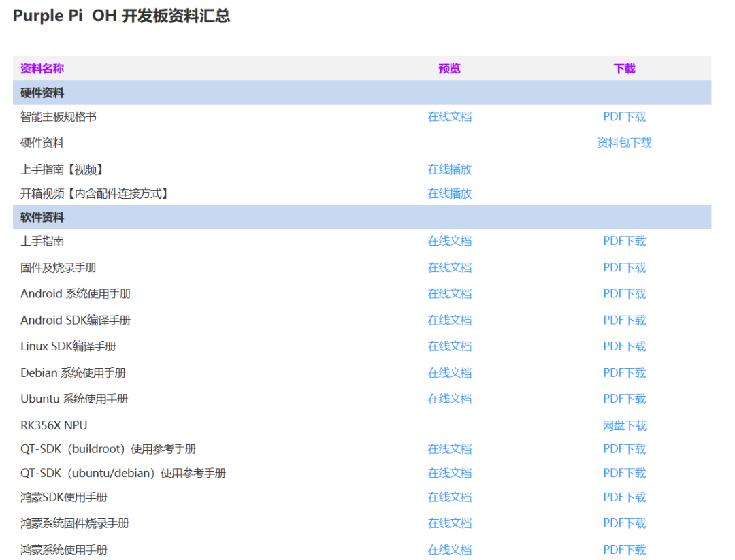Open 在线文档 for Linux SDK编译手册

(449, 346)
